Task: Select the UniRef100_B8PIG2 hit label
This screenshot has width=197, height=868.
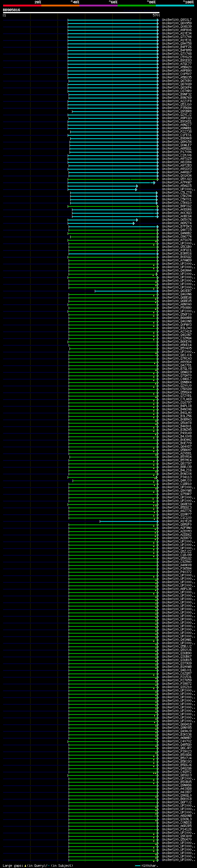Action: [177, 206]
